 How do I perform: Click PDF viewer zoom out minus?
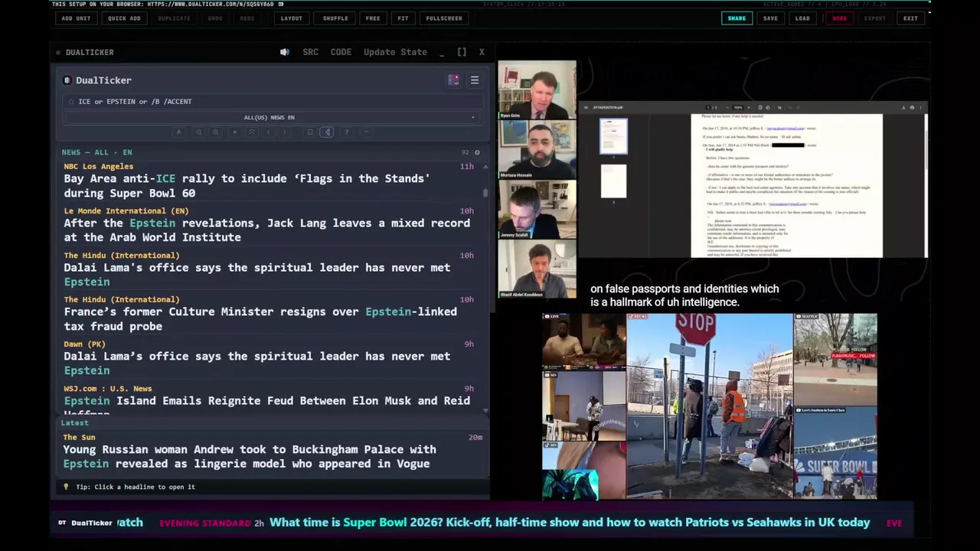click(x=728, y=108)
